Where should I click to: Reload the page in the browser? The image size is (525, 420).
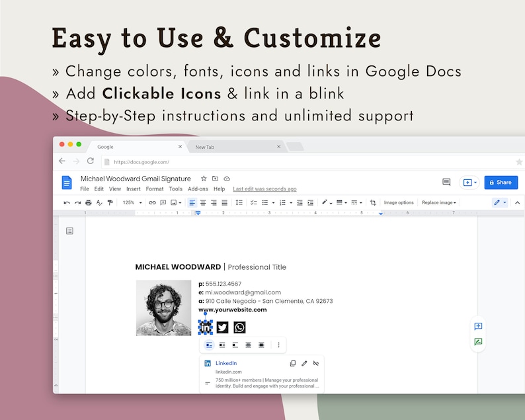click(x=91, y=161)
